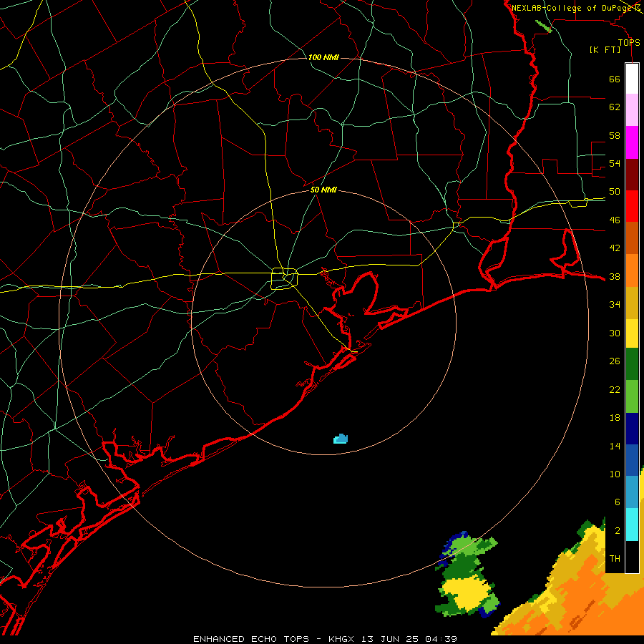Screen dimensions: 644x644
Task: Click the bright red swatch beside 50
Action: click(632, 206)
